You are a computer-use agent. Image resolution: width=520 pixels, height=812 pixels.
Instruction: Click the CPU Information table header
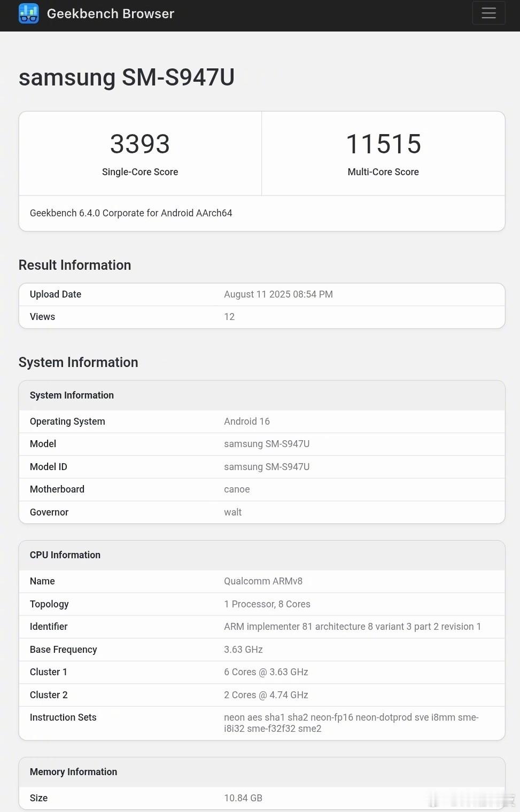[x=65, y=555]
